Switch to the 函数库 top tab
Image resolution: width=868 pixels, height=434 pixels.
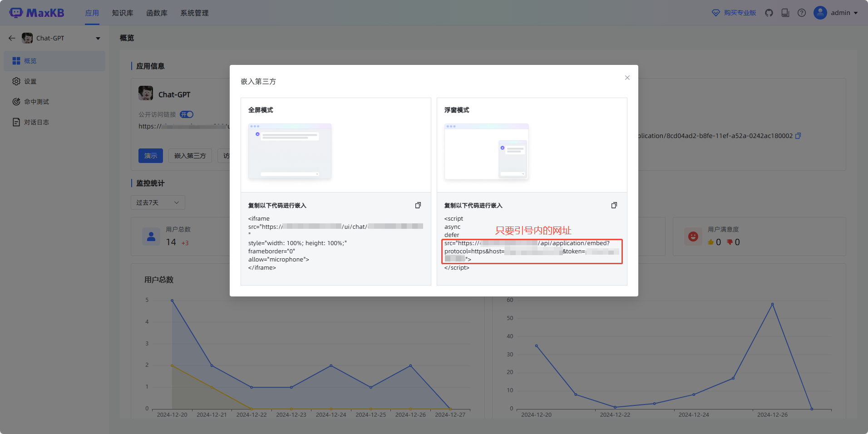pyautogui.click(x=157, y=13)
